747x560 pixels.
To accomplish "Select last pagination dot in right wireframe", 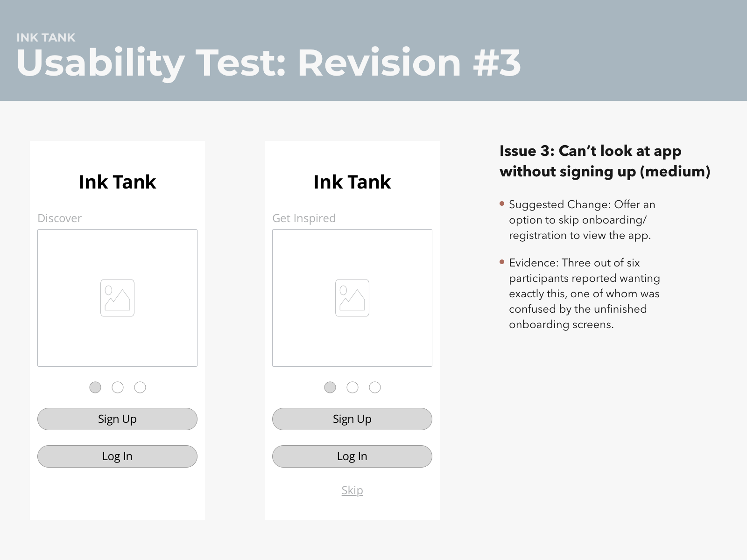I will click(375, 387).
